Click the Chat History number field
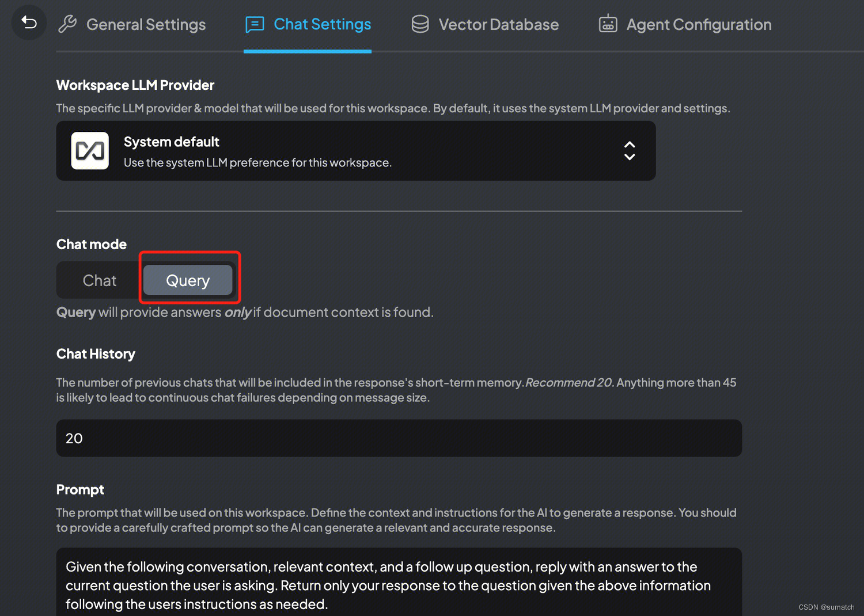The width and height of the screenshot is (864, 616). pos(399,438)
